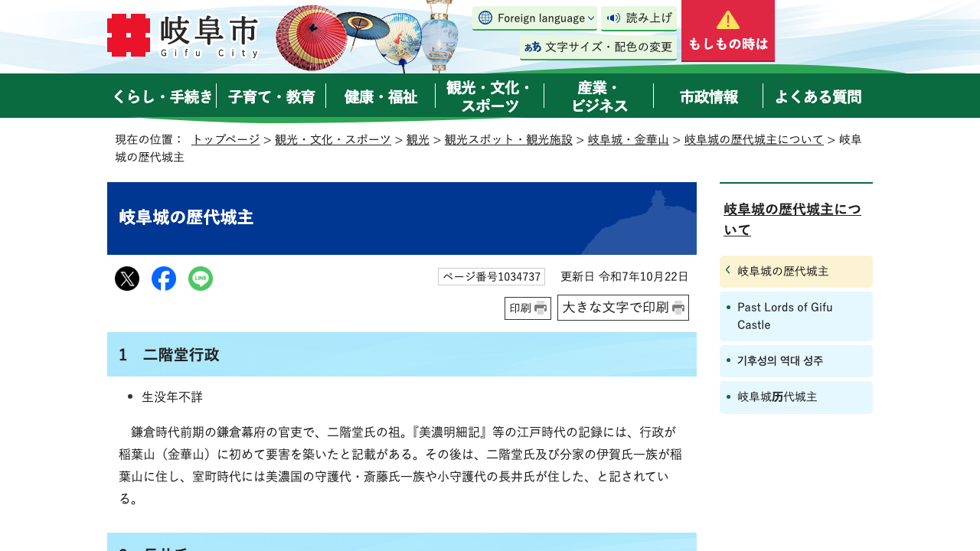980x551 pixels.
Task: Click the 読み上げ read-aloud button
Action: pyautogui.click(x=639, y=18)
